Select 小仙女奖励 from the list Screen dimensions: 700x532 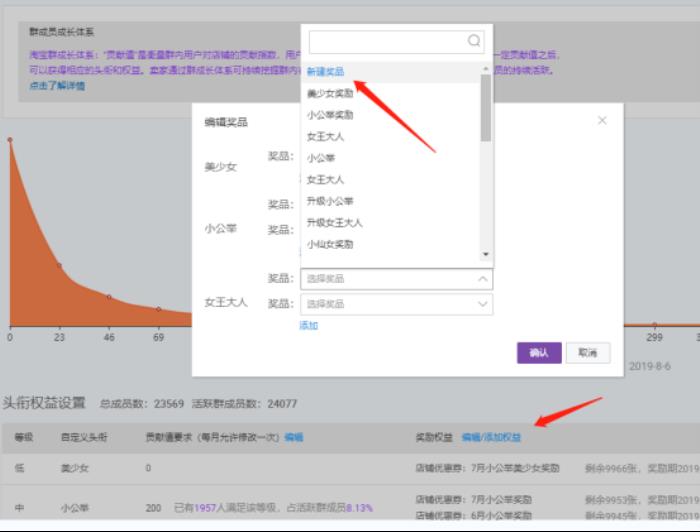[329, 244]
